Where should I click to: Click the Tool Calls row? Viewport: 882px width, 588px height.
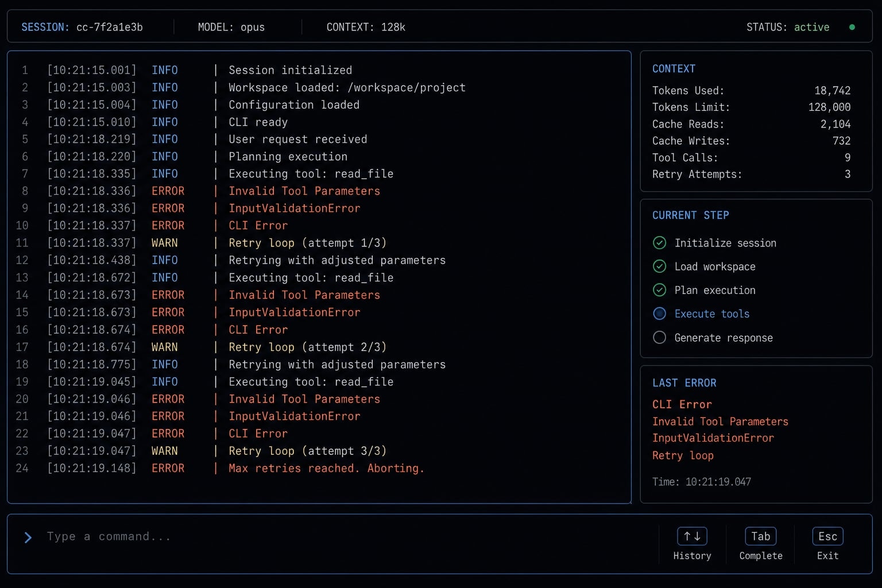click(x=752, y=157)
